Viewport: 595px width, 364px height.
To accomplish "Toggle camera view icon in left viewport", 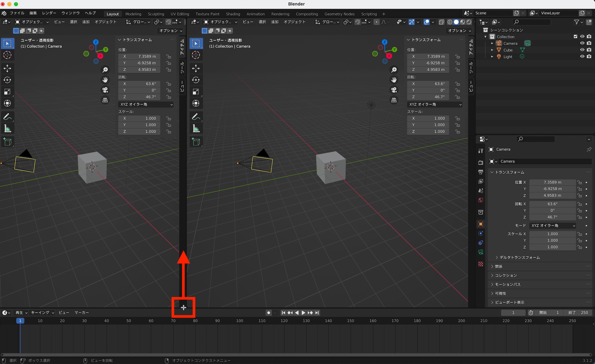I will click(x=105, y=90).
